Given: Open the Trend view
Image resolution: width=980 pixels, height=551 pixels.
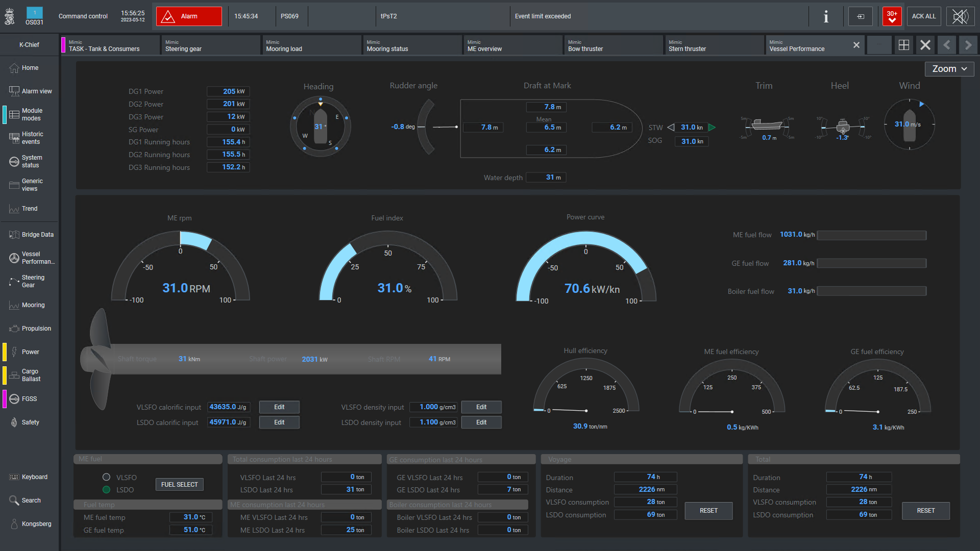Looking at the screenshot, I should tap(29, 208).
